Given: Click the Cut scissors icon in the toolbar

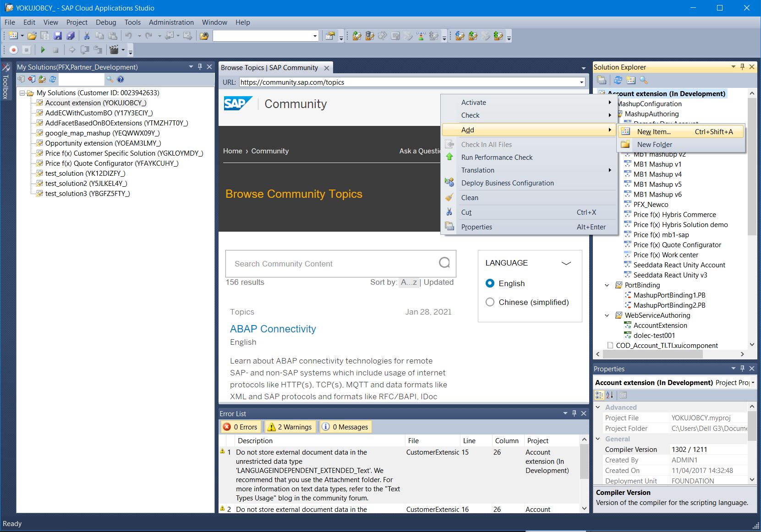Looking at the screenshot, I should click(x=87, y=36).
